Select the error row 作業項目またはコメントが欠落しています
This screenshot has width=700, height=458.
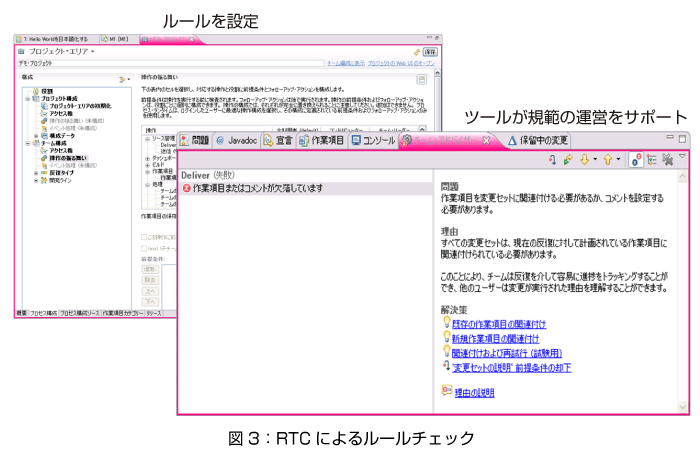[x=305, y=188]
